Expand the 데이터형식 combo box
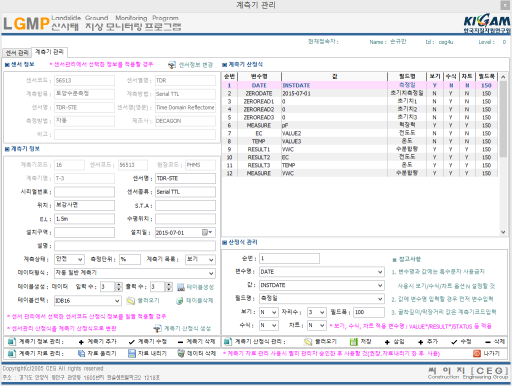The height and width of the screenshot is (387, 512). click(211, 273)
